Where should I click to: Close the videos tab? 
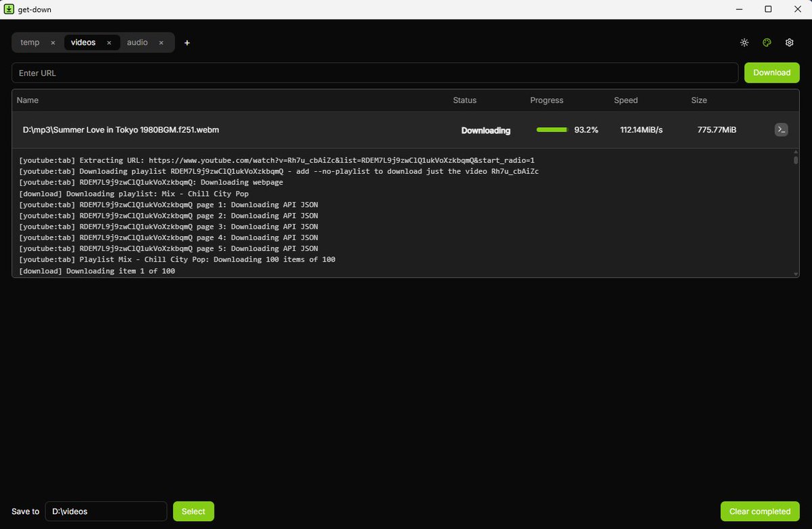109,43
